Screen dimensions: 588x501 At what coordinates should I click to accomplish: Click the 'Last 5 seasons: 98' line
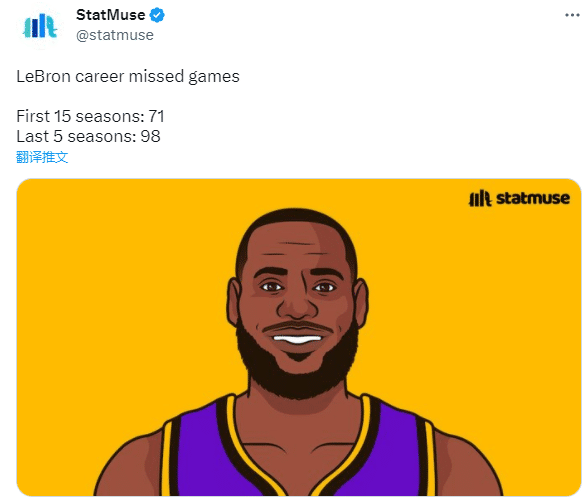pos(88,136)
